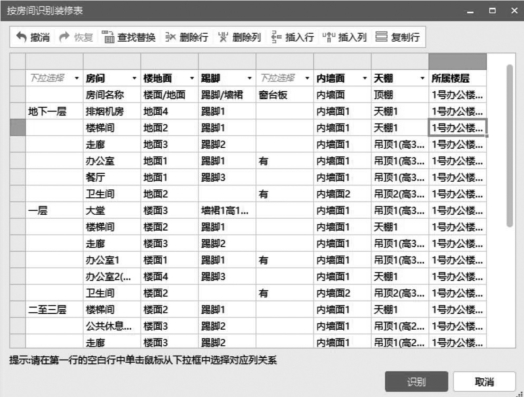
Task: Select the highlighted column header above 所属楼层
Action: point(457,61)
